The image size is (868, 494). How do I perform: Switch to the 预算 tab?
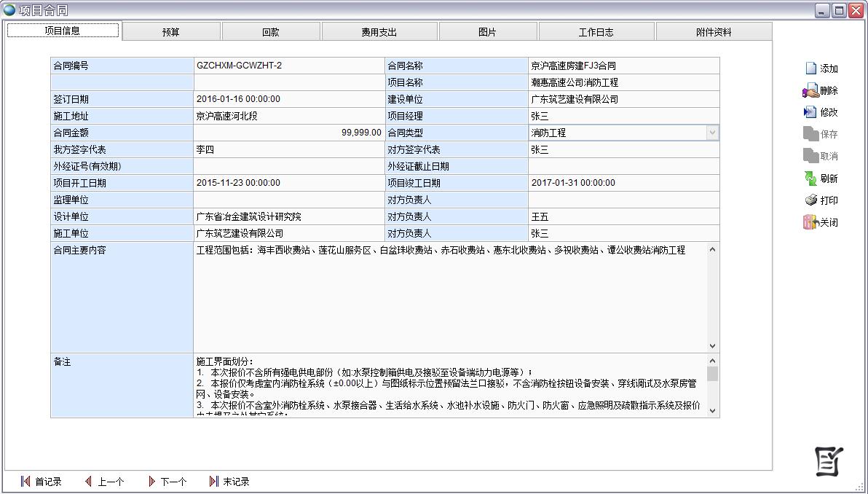pyautogui.click(x=171, y=32)
